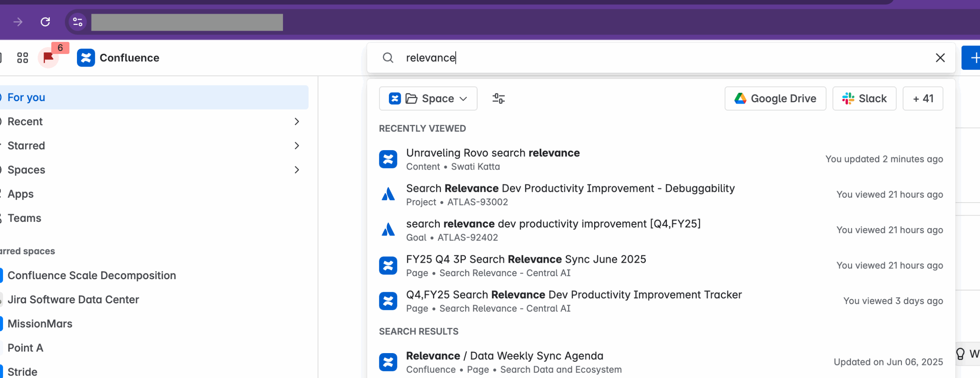Open Teams in the sidebar
The width and height of the screenshot is (980, 378).
click(x=24, y=218)
